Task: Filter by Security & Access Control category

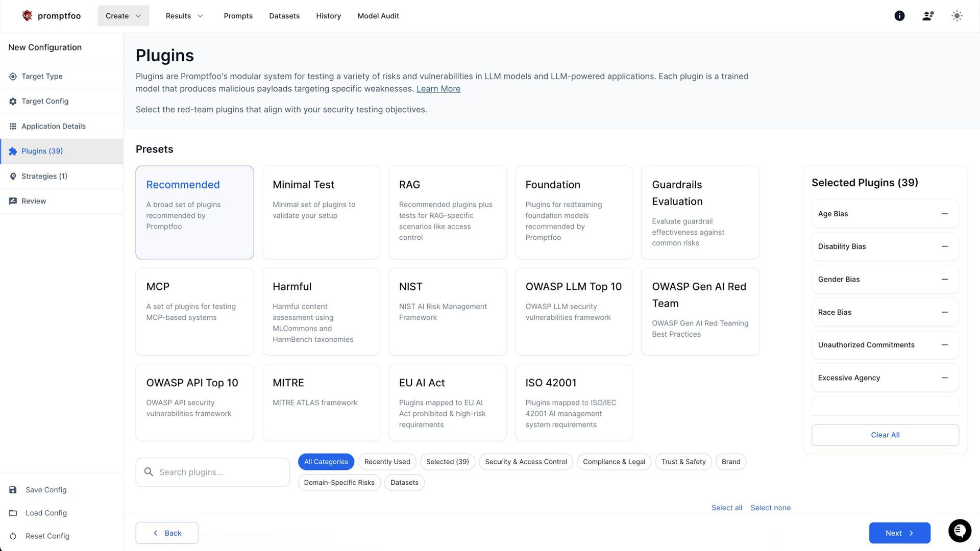Action: 526,462
